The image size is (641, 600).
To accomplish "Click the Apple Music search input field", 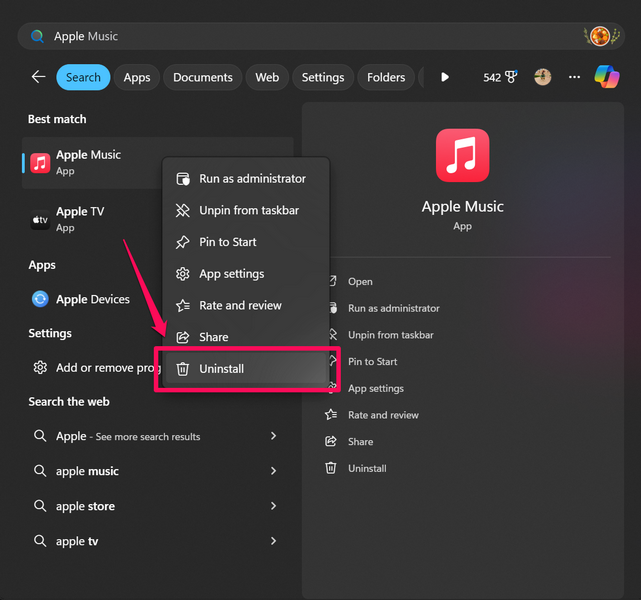I will point(300,36).
